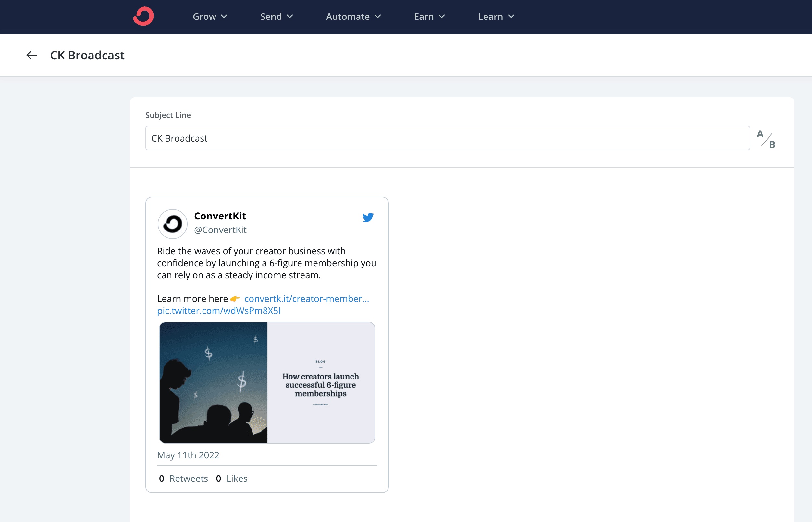Click the ConvertKit logo in the navbar
Screen dimensions: 812x522
[143, 16]
